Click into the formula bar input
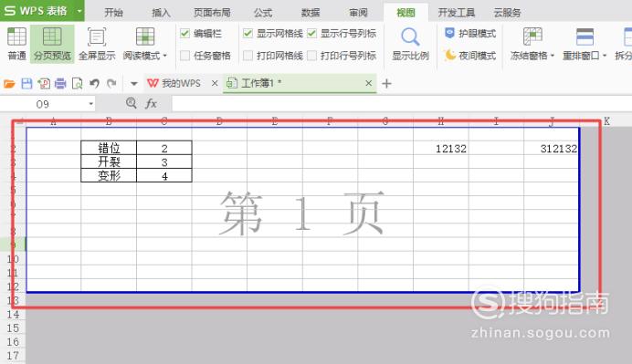This screenshot has width=632, height=364. tap(402, 104)
